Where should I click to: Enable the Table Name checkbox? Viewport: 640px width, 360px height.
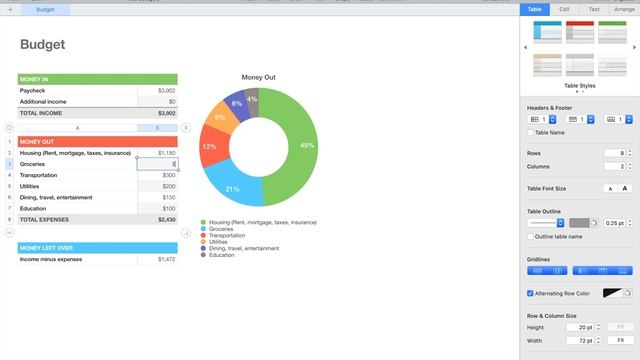[x=530, y=133]
